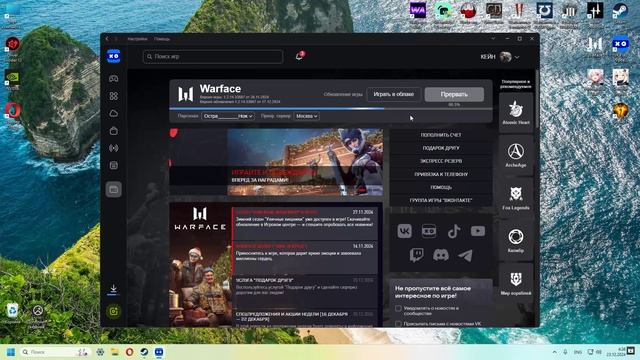Viewport: 640px width, 360px height.
Task: Click the green icon at sidebar bottom
Action: click(x=113, y=311)
